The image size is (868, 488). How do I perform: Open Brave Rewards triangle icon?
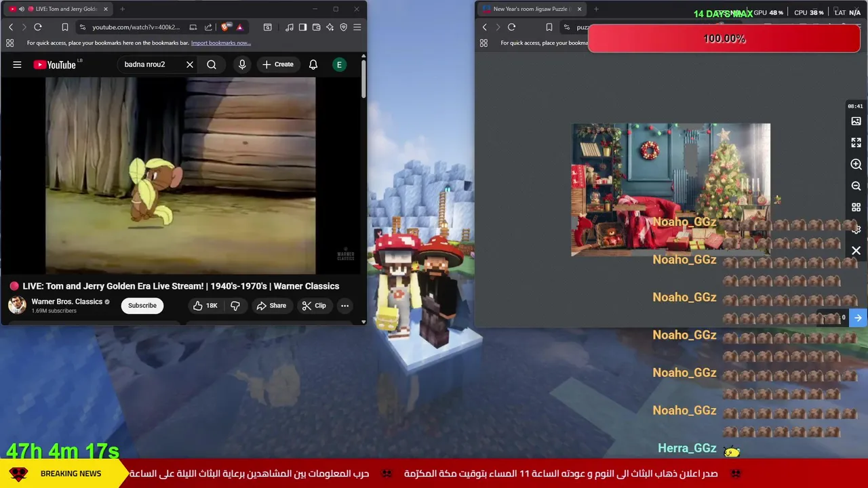pos(239,27)
